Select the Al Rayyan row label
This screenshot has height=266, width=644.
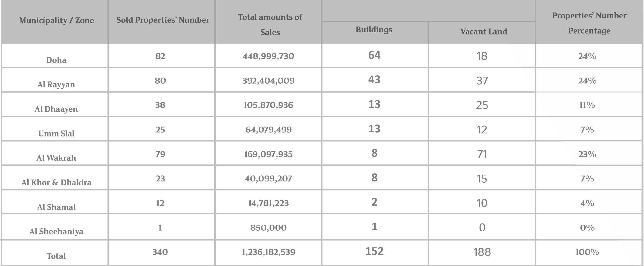(56, 85)
